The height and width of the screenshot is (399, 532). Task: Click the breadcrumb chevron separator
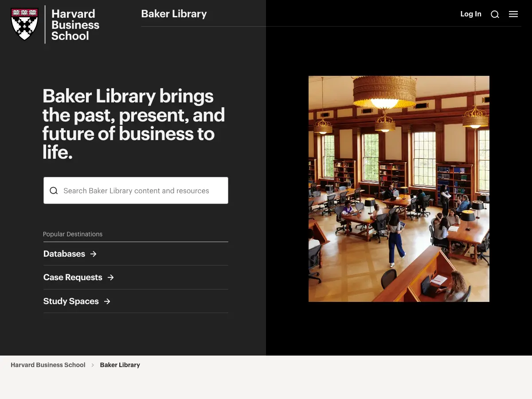(93, 365)
